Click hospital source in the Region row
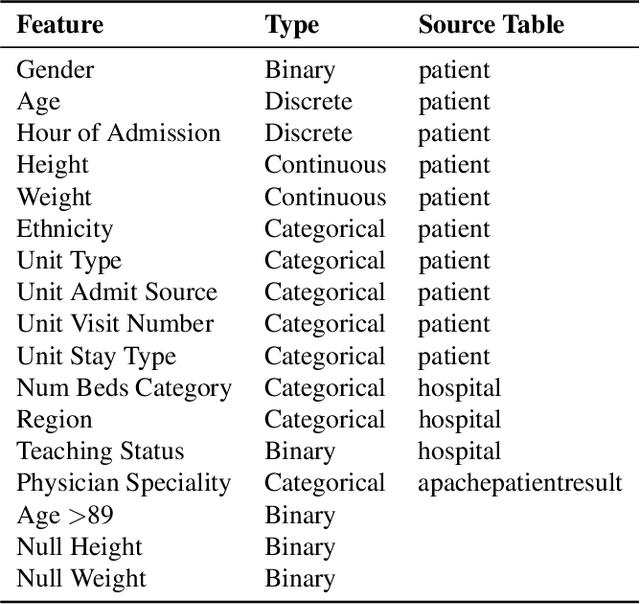Image resolution: width=640 pixels, height=604 pixels. [x=459, y=420]
